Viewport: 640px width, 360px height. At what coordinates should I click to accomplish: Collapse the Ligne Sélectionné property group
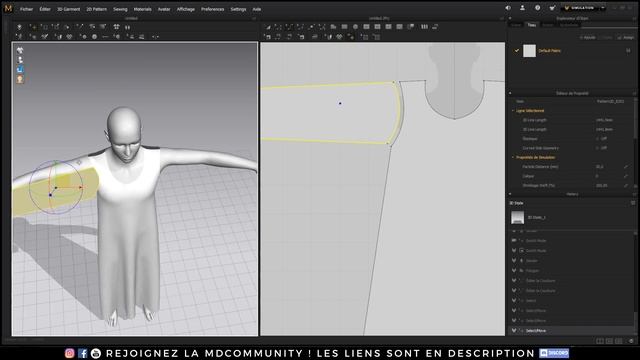coord(513,111)
